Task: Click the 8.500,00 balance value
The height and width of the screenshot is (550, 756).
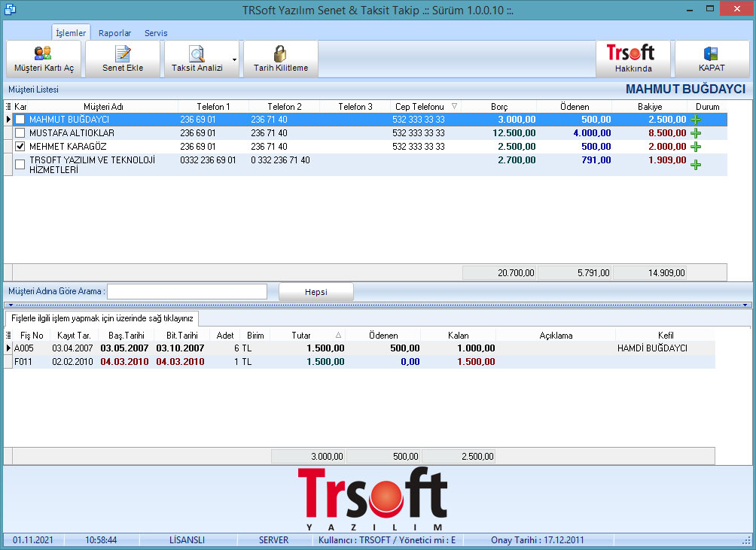Action: tap(667, 133)
